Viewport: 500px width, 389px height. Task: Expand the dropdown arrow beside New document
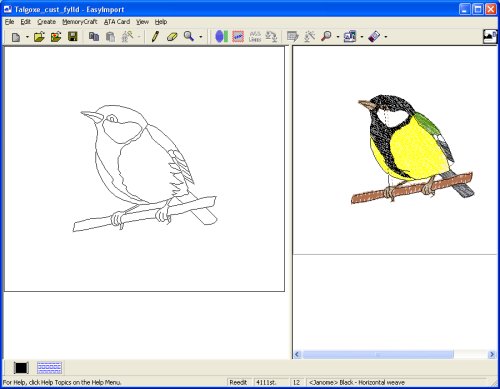pyautogui.click(x=27, y=37)
